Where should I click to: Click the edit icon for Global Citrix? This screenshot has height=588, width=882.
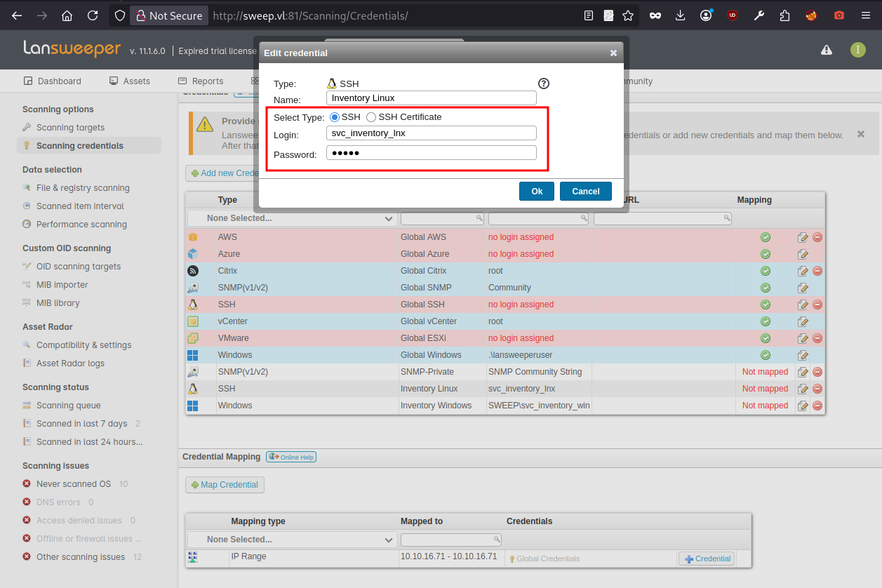803,271
